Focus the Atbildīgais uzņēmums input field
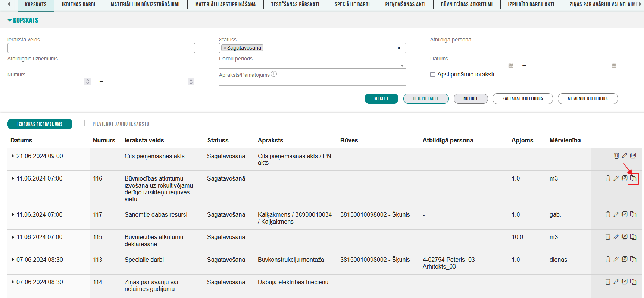The width and height of the screenshot is (644, 298). pos(101,65)
